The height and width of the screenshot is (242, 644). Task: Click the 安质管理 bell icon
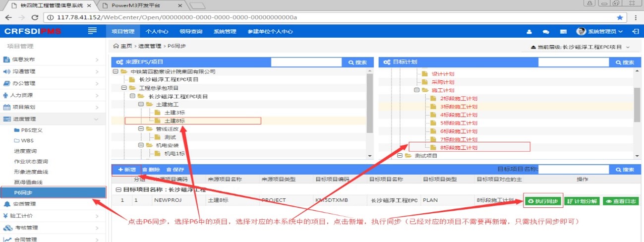[x=7, y=204]
